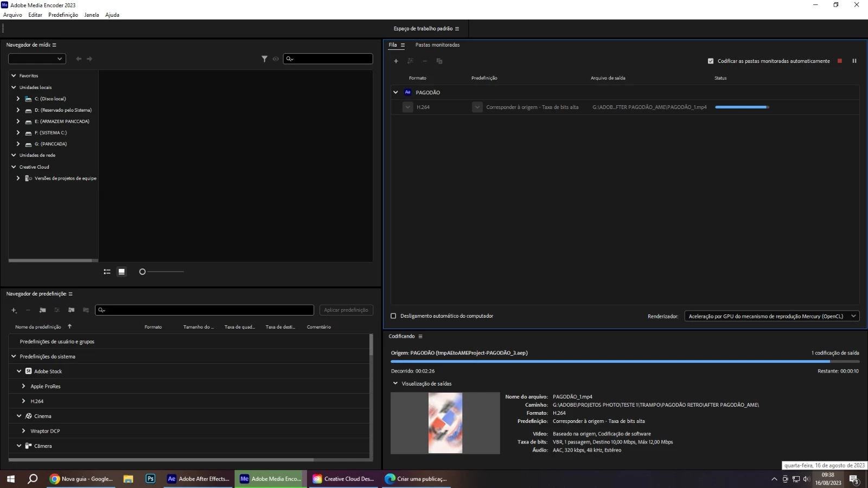Open the Navegador de mídia panel menu
The image size is (868, 488).
point(54,45)
